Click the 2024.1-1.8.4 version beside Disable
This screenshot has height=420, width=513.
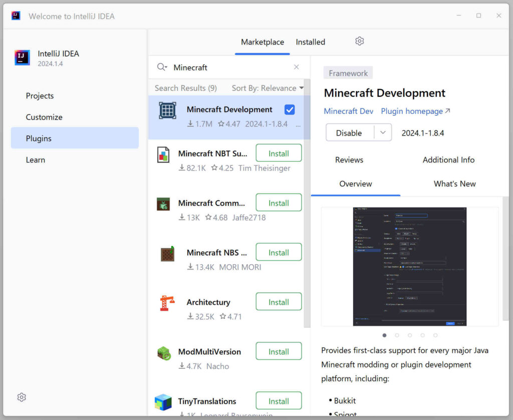click(x=423, y=133)
